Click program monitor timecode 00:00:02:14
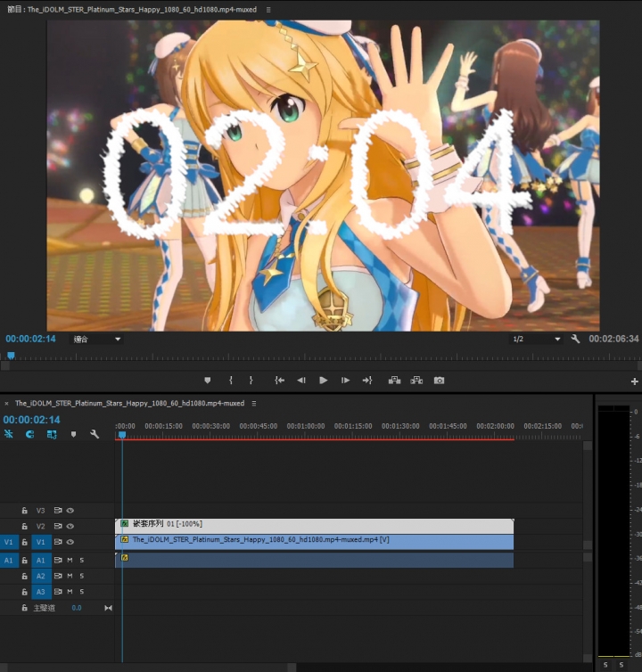642x672 pixels. [x=30, y=339]
